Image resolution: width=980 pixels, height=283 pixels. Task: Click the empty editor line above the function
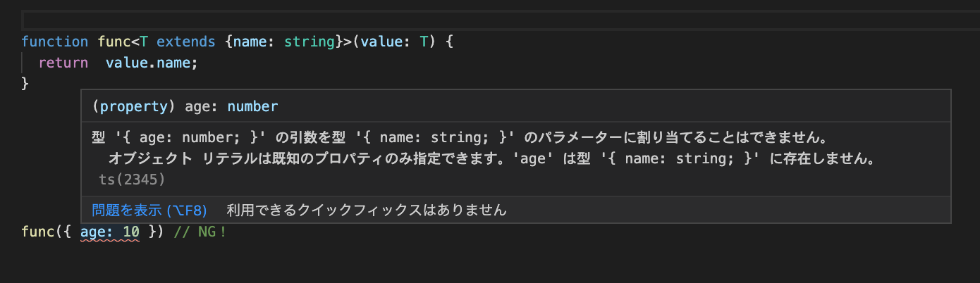500,20
